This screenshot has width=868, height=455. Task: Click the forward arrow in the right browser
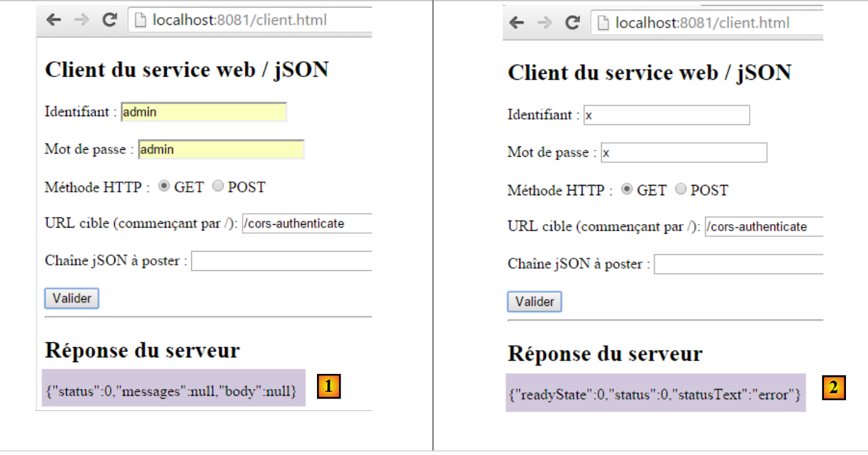point(544,23)
